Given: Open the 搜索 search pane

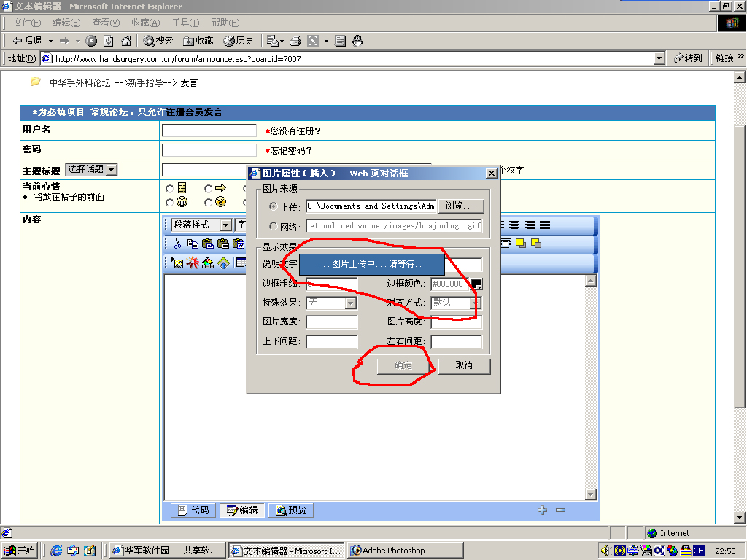Looking at the screenshot, I should coord(158,41).
